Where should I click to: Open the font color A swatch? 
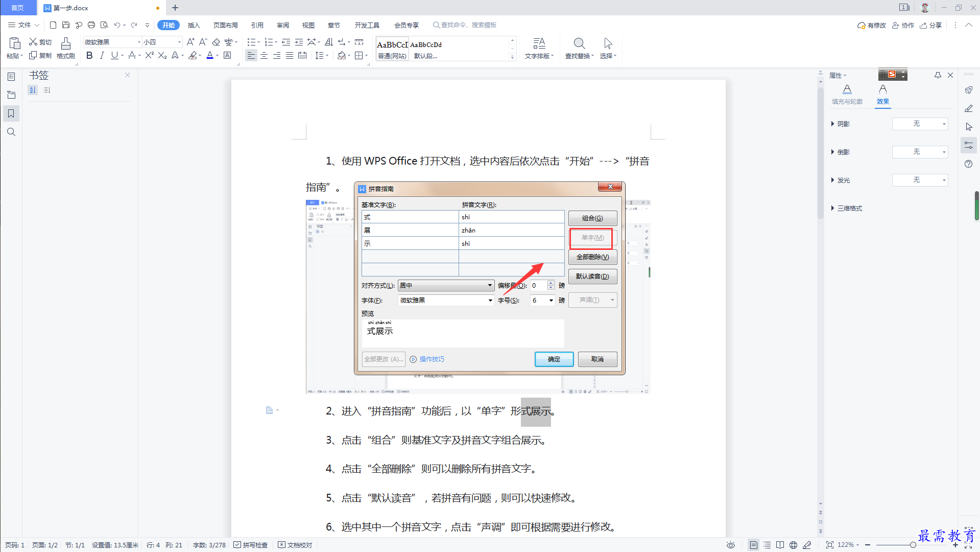tap(209, 55)
